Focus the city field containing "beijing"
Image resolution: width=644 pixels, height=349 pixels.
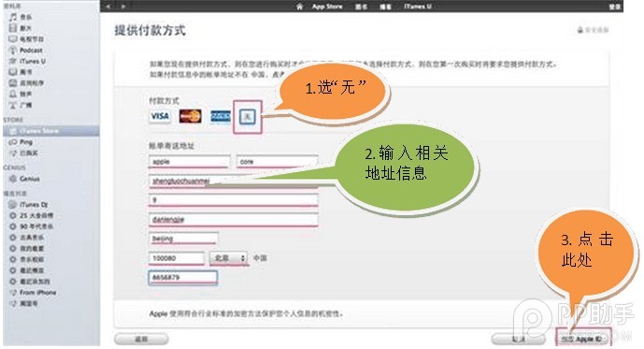tap(183, 239)
